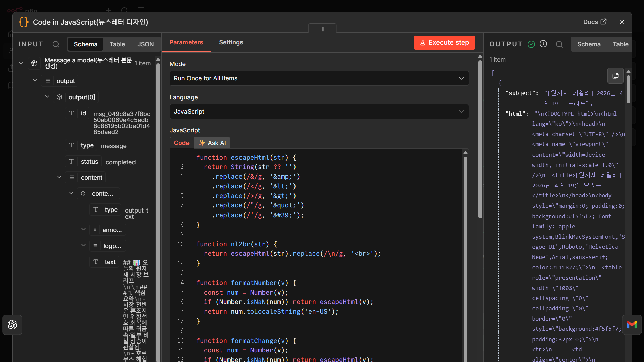Expand the anno... tree item
Viewport: 644px width, 362px height.
pyautogui.click(x=83, y=229)
